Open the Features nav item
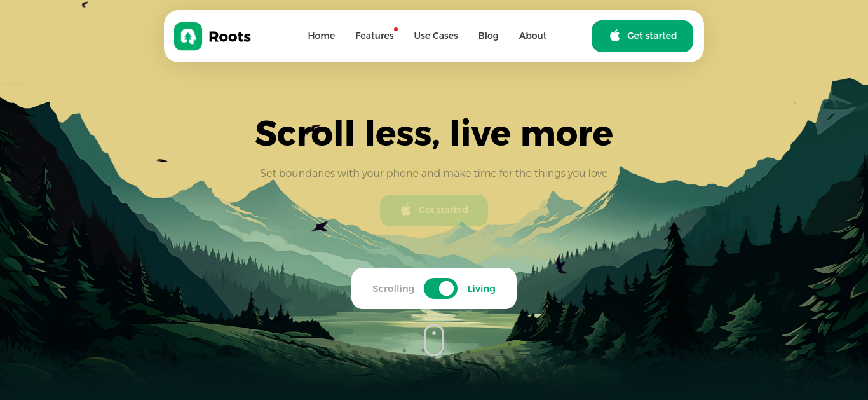 point(374,36)
